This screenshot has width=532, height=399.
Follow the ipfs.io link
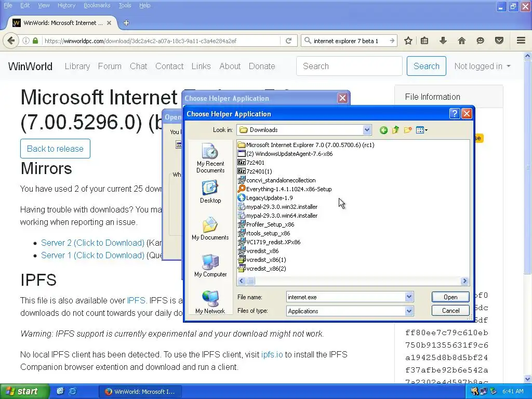272,354
